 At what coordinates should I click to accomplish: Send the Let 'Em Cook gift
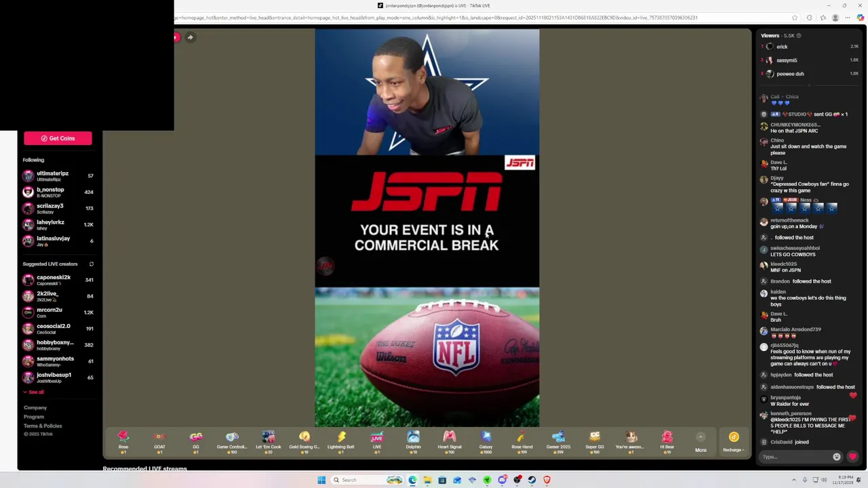[x=269, y=441]
